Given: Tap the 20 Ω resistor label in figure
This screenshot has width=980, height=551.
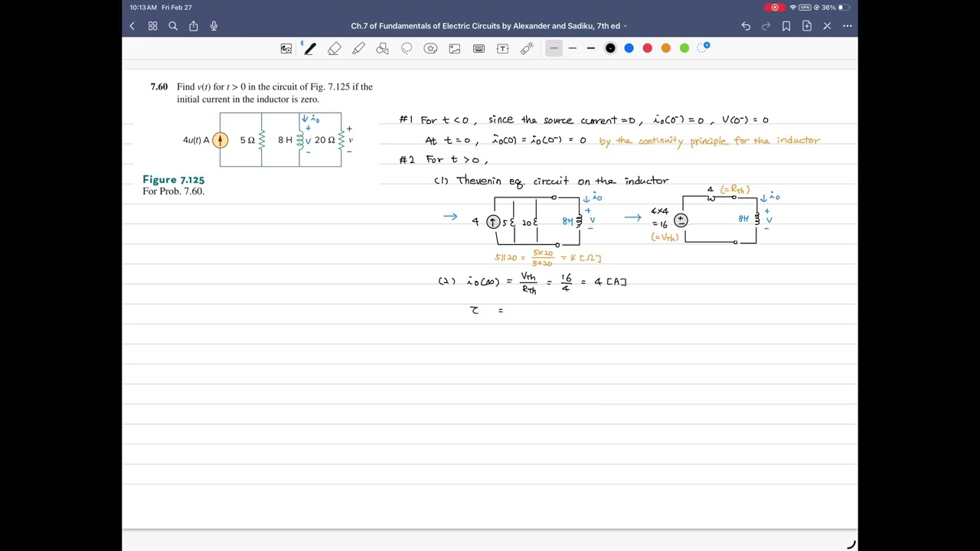Looking at the screenshot, I should point(325,140).
